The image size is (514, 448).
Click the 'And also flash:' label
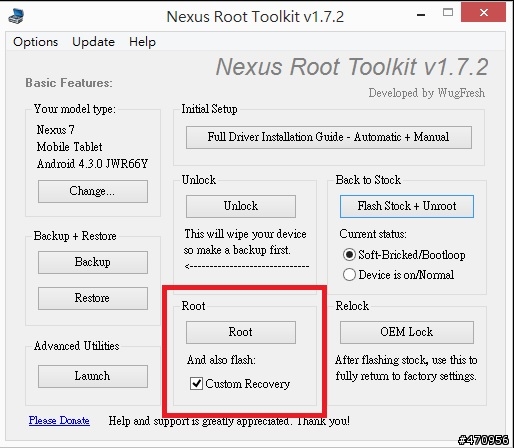click(x=221, y=360)
